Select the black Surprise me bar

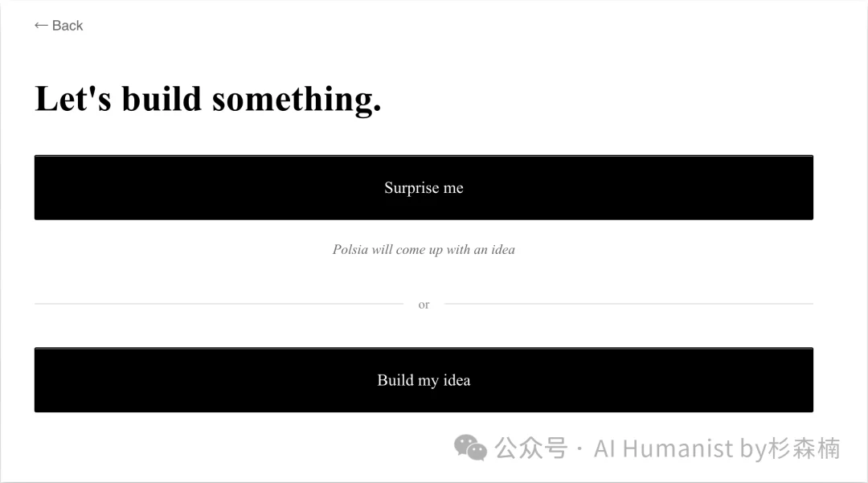point(424,187)
